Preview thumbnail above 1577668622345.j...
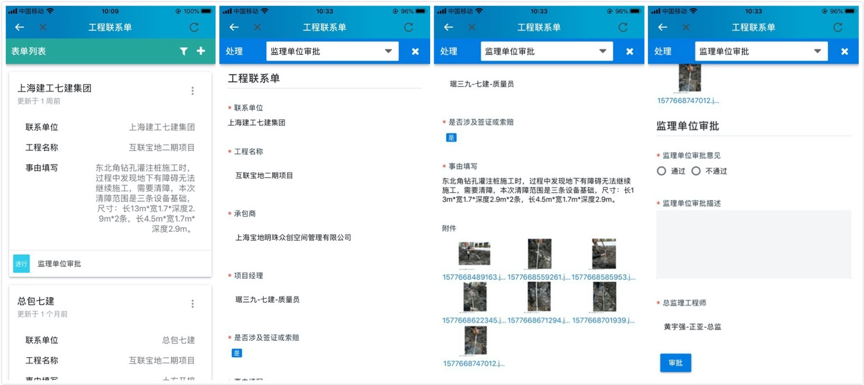 point(475,297)
